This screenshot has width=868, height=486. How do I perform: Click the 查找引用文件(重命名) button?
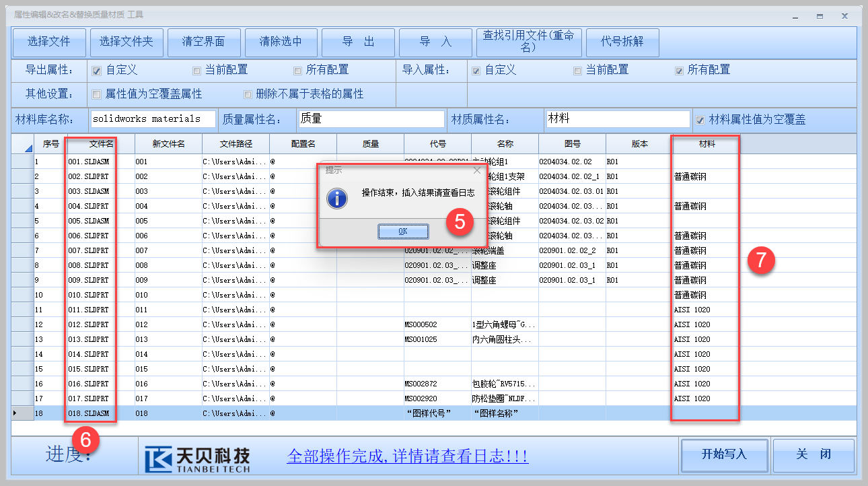pyautogui.click(x=528, y=42)
